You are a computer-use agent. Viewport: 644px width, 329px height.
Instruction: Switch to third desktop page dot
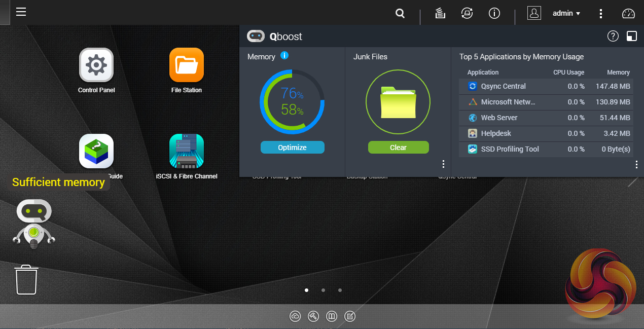(x=340, y=290)
